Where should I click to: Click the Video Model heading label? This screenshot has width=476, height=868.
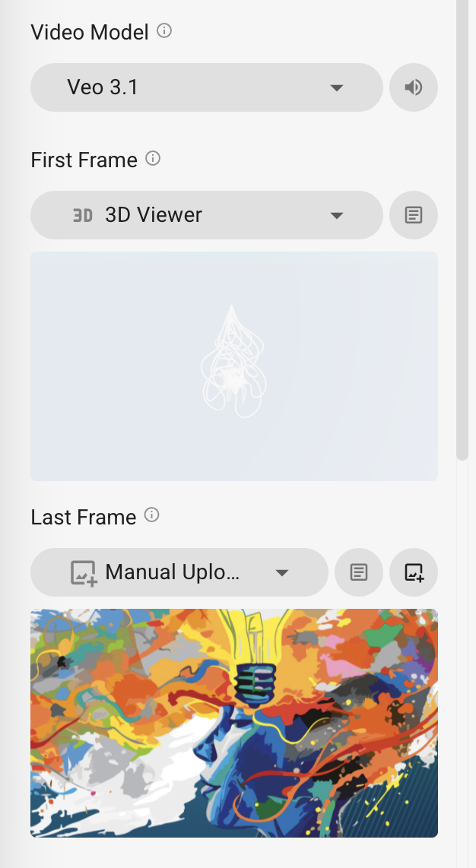pos(90,32)
